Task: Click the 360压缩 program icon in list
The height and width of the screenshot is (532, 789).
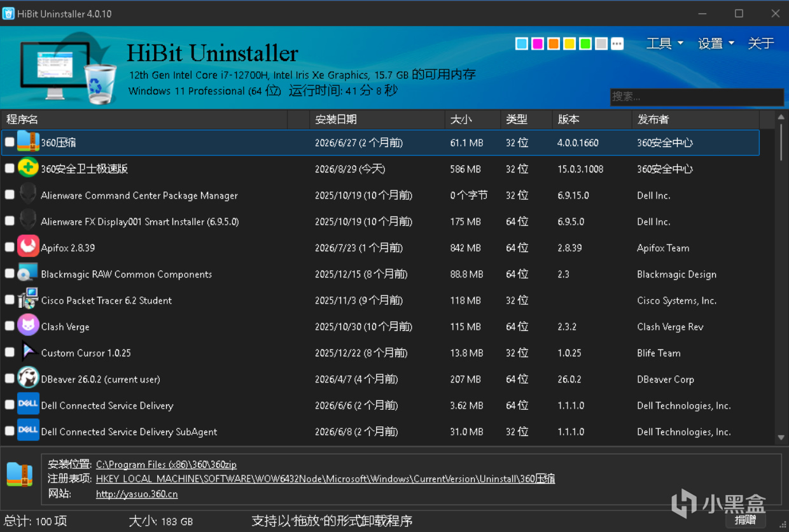Action: tap(28, 143)
